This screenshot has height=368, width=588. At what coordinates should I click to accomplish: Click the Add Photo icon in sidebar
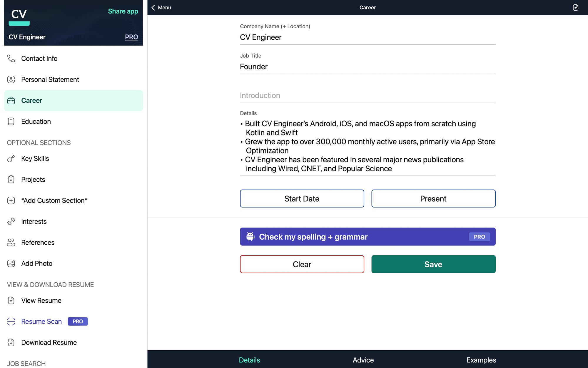coord(11,263)
